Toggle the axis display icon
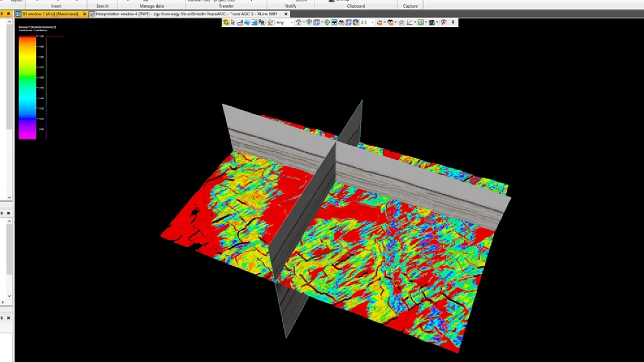 pos(409,23)
